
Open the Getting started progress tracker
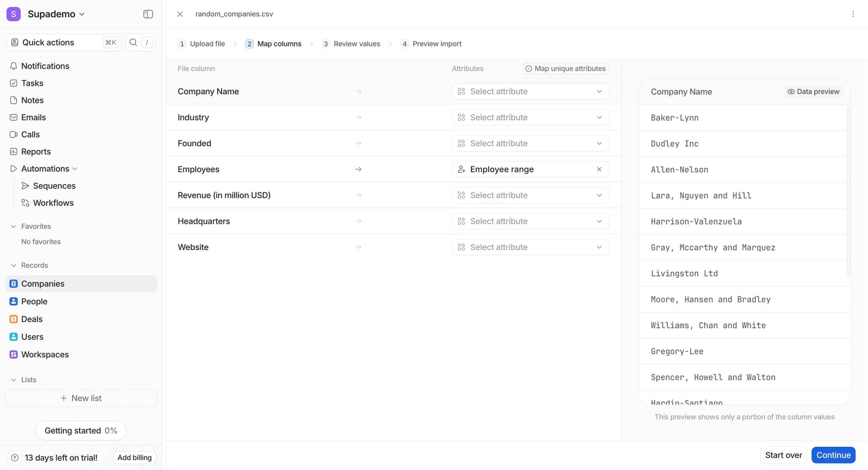81,430
